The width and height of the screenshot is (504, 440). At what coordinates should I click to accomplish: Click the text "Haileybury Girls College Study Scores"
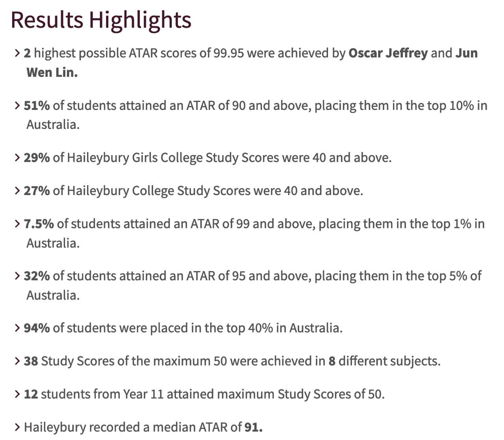coord(152,158)
